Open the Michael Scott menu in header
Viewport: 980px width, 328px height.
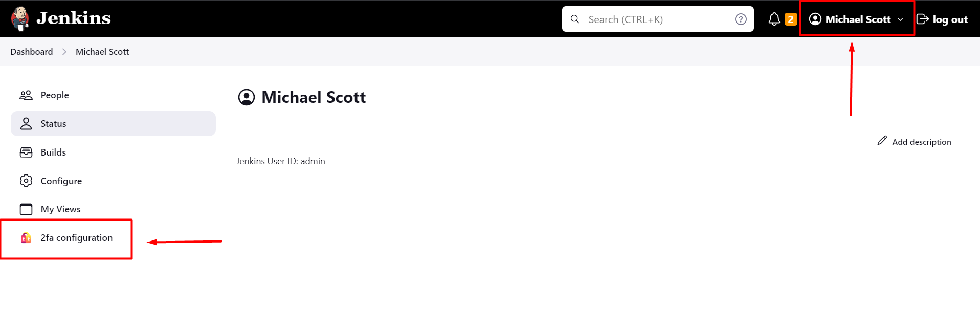tap(857, 19)
